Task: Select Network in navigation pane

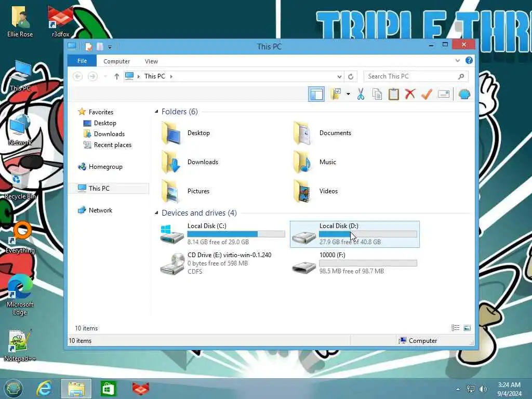Action: 100,210
